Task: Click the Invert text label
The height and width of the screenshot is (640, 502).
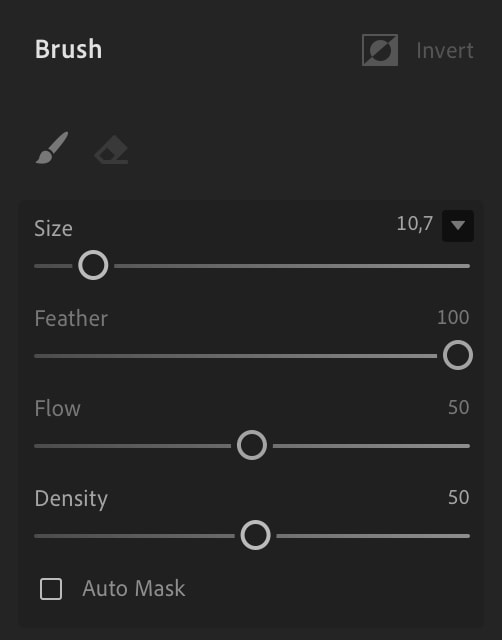Action: (445, 51)
